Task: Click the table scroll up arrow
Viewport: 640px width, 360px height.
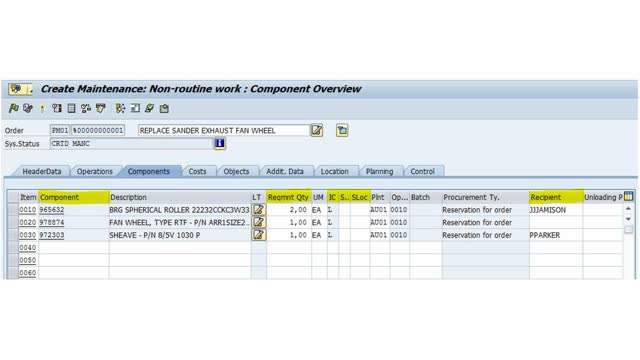Action: click(x=628, y=209)
